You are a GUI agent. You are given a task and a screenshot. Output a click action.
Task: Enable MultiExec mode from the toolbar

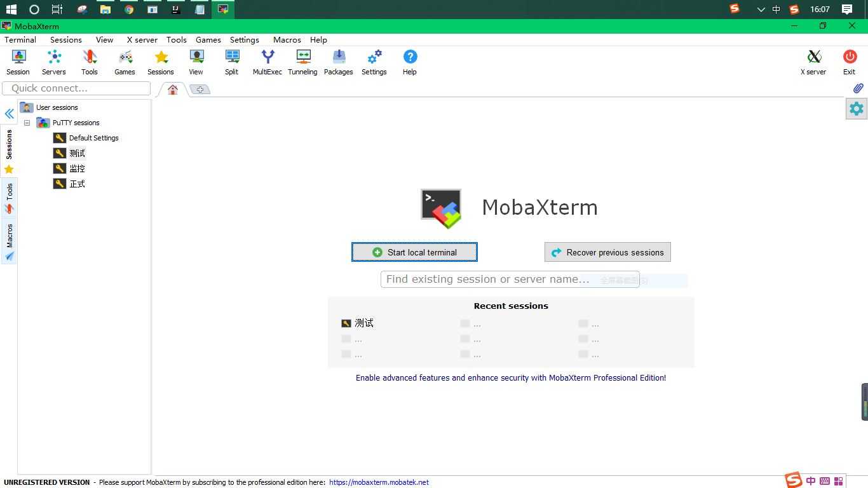point(268,62)
